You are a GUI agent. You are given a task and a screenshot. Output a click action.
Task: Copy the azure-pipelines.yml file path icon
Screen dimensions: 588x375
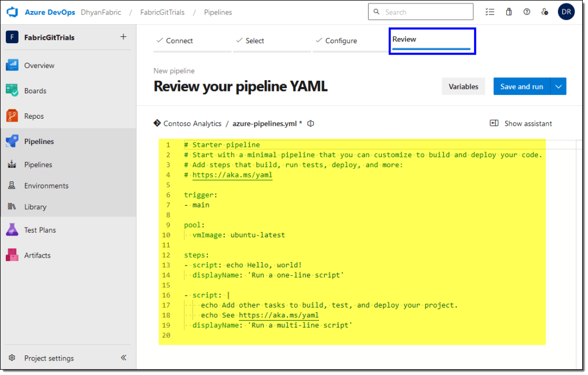(x=310, y=123)
